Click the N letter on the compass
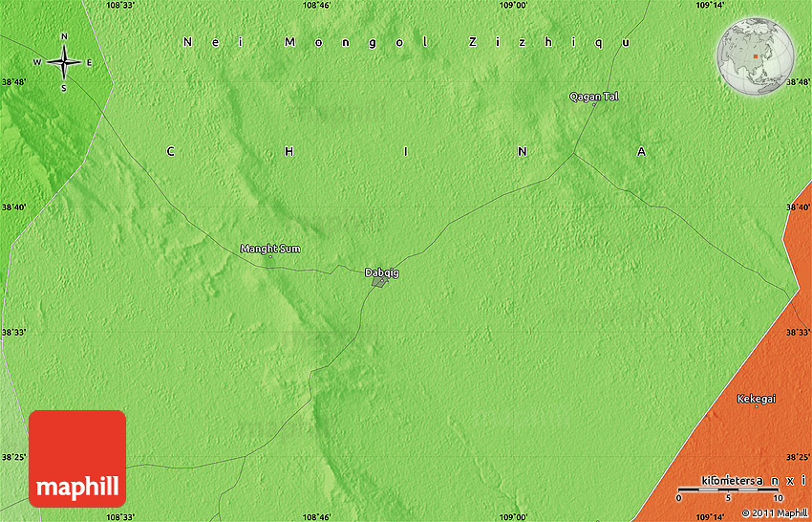 64,37
